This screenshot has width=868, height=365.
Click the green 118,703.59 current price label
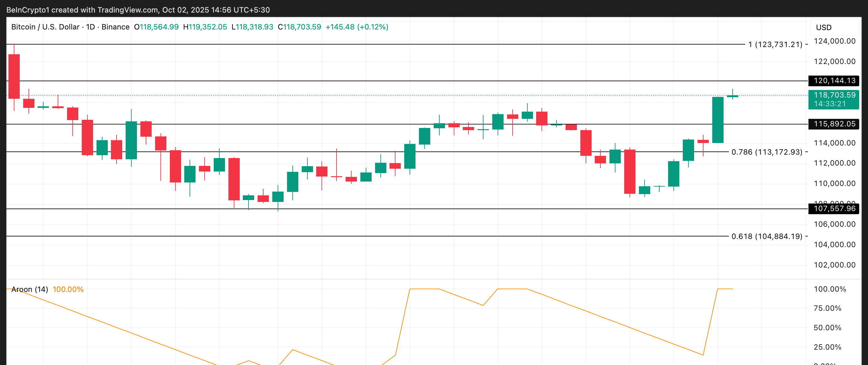[x=834, y=95]
